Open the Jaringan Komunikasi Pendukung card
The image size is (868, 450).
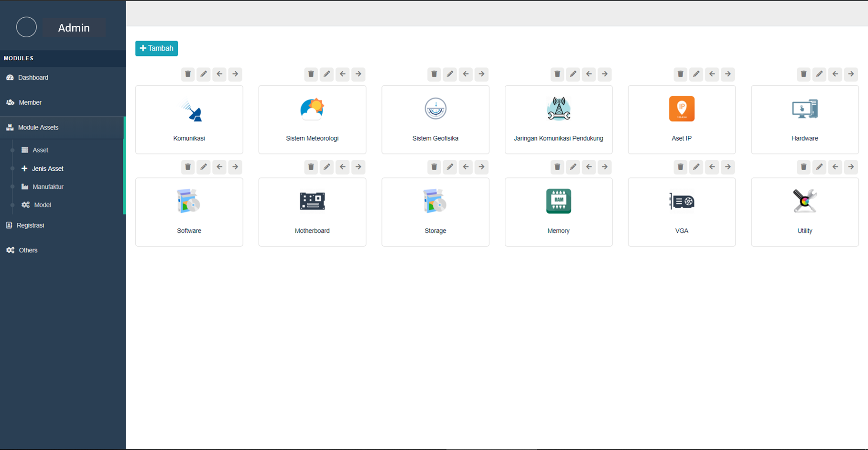click(558, 120)
